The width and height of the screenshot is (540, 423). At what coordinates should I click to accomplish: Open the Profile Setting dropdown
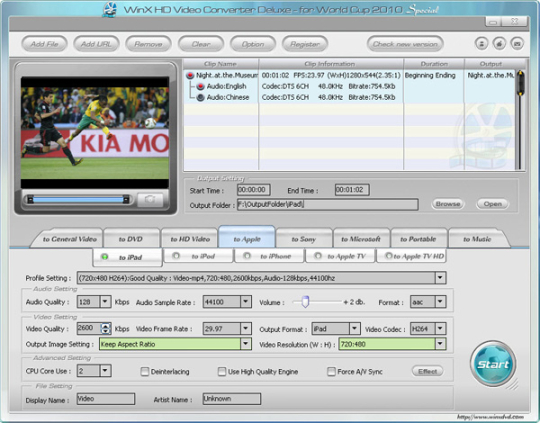coord(440,278)
